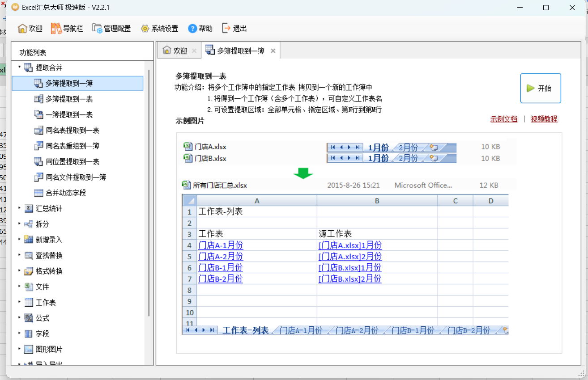This screenshot has width=588, height=380.
Task: Click the 多簿提取到一表 heading in content
Action: [x=201, y=76]
